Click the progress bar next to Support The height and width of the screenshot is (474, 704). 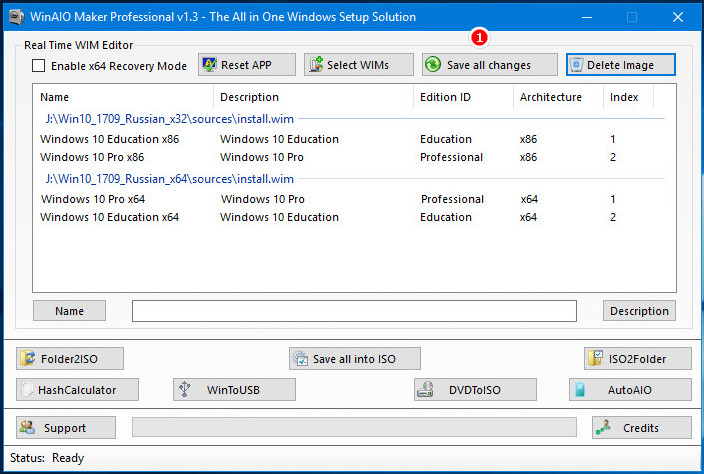[354, 427]
